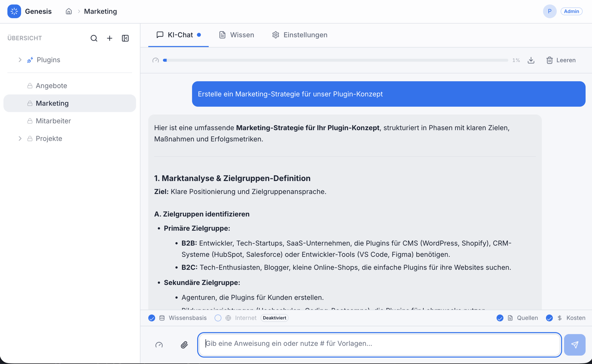
Task: Select Projekte in the sidebar
Action: click(70, 138)
